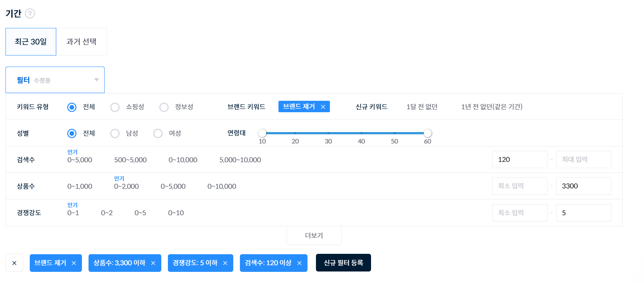Pick the 0~10,000 product count preset
Screen dimensions: 644x284
point(222,186)
